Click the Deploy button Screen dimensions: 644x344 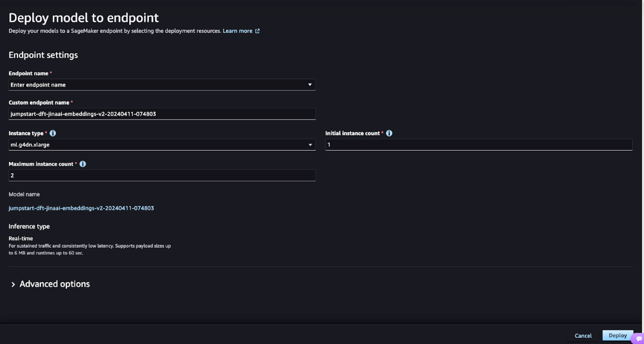(x=617, y=336)
